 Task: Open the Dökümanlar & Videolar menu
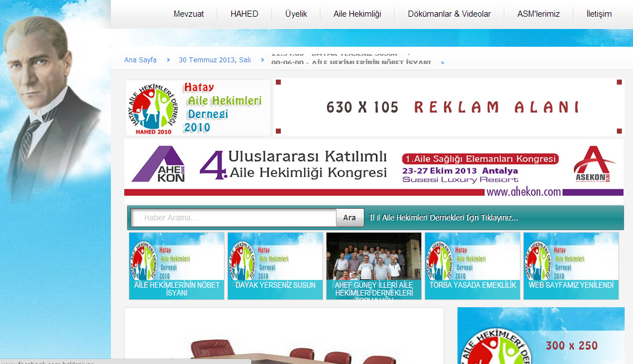pyautogui.click(x=449, y=14)
